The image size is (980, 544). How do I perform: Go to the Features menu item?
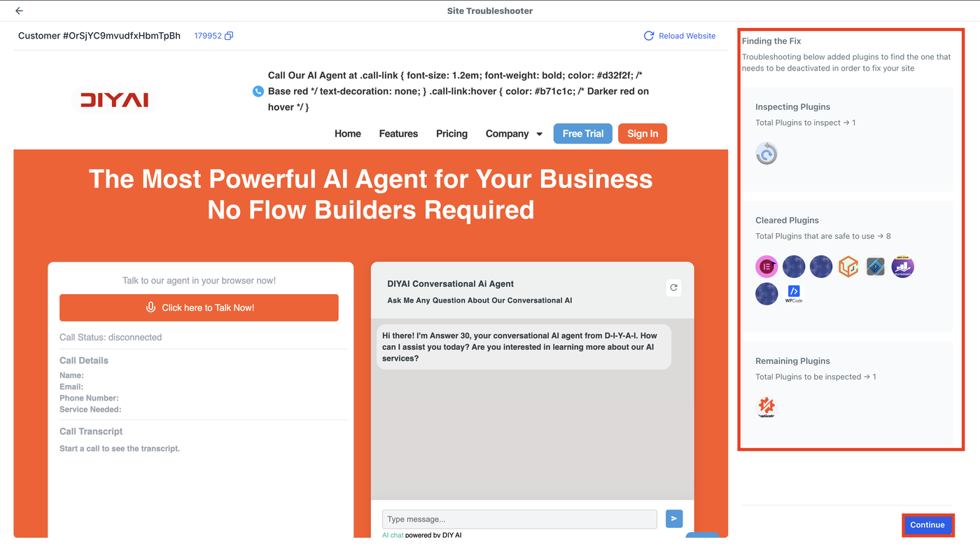click(398, 134)
